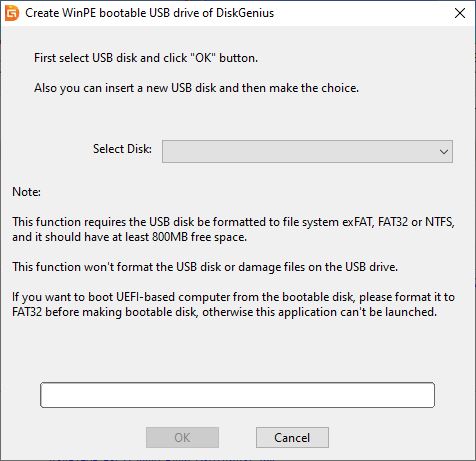Click the 'boot UEFI-based computer' line
476x461 pixels.
coord(233,297)
